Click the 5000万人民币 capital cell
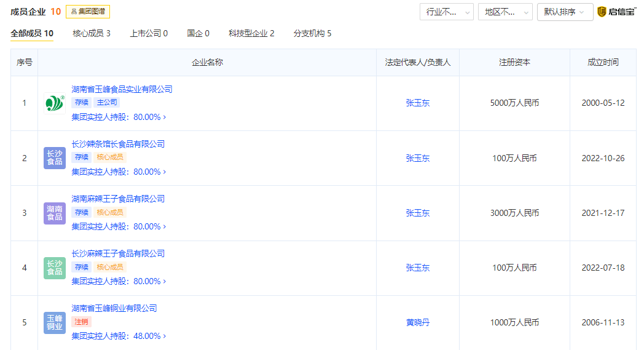The image size is (644, 350). click(x=514, y=103)
